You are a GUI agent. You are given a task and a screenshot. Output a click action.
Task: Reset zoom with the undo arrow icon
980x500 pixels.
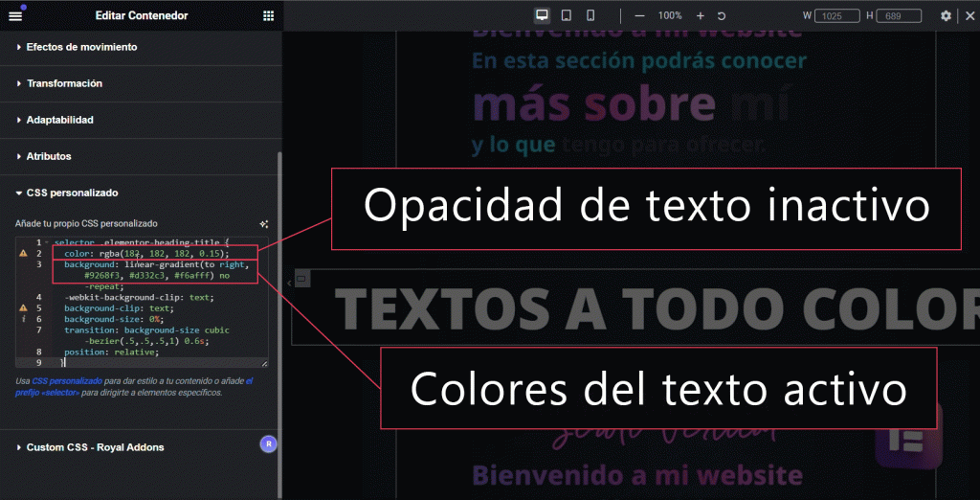pyautogui.click(x=722, y=16)
